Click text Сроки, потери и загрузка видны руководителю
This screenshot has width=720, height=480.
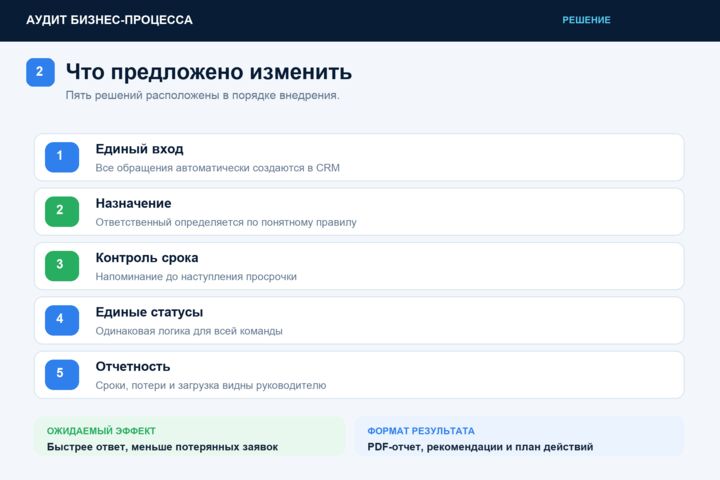[x=211, y=385]
